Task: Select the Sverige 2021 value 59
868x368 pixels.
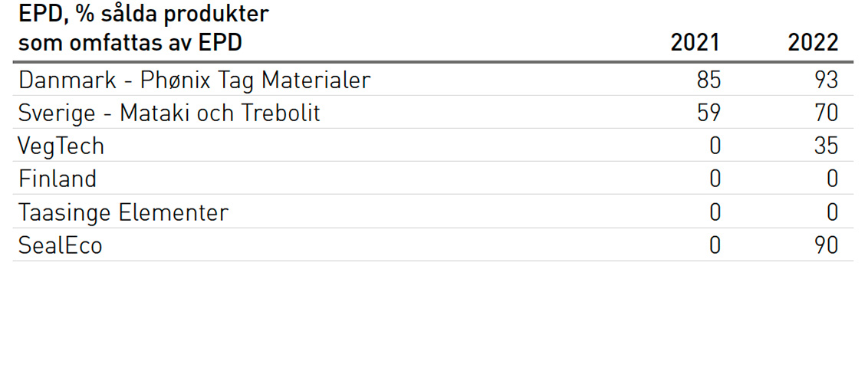Action: (707, 113)
